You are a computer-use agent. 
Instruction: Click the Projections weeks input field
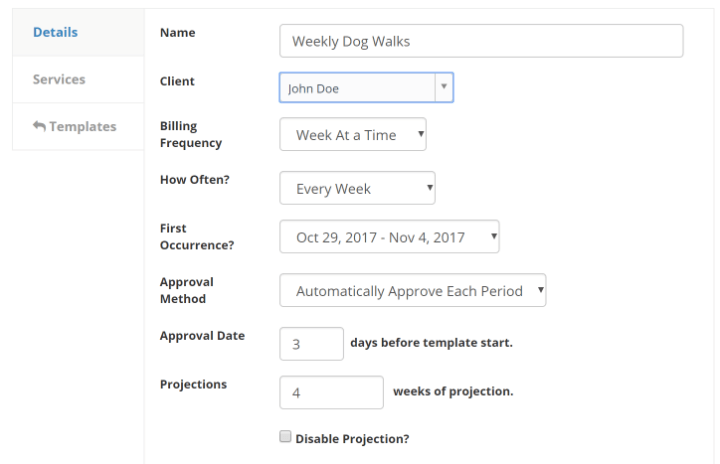331,392
